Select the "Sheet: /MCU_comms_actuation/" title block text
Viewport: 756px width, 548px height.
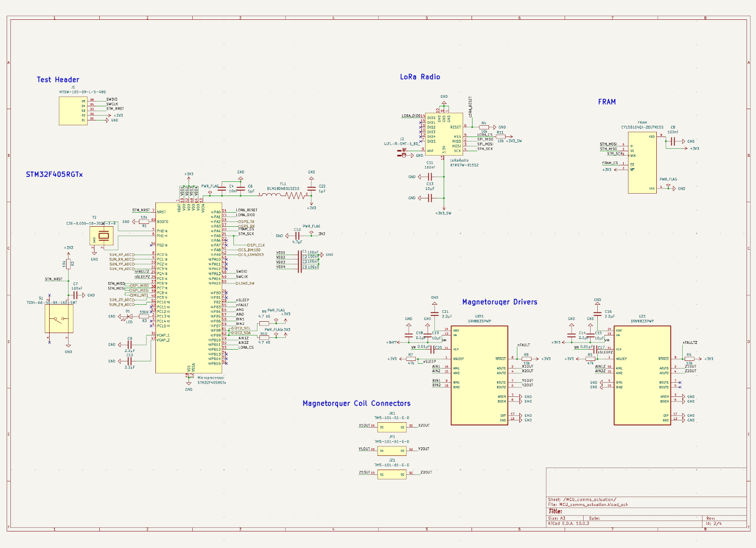[582, 499]
